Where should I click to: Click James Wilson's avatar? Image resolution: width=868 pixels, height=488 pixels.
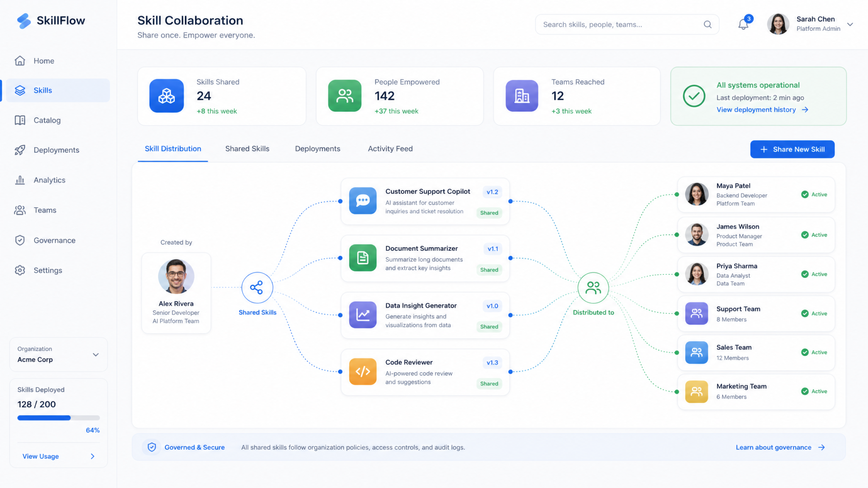(x=697, y=235)
